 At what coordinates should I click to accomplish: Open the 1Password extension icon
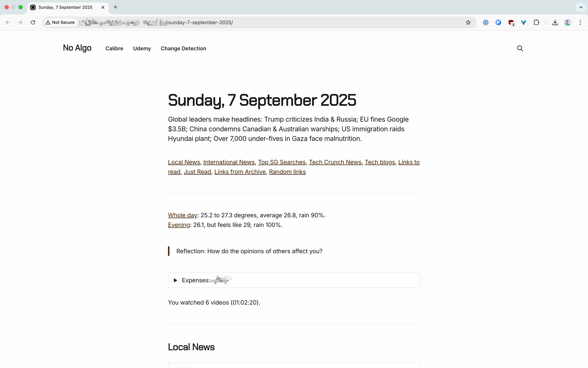tap(486, 22)
